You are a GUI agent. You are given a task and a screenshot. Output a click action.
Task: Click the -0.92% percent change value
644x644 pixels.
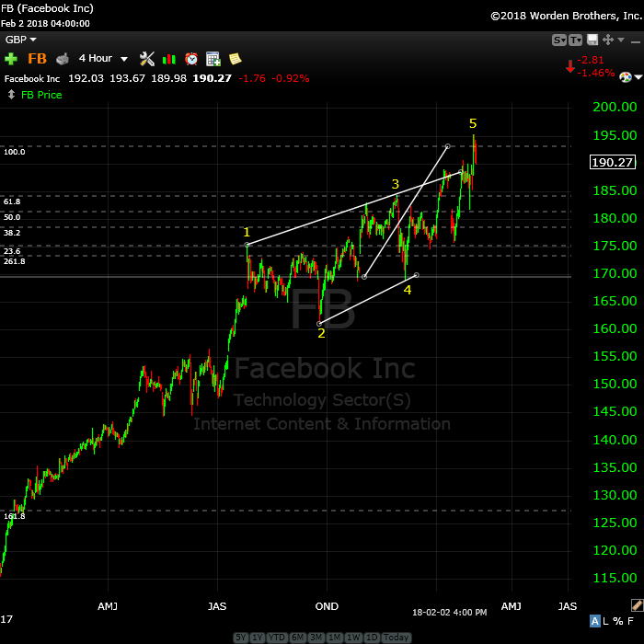(291, 78)
